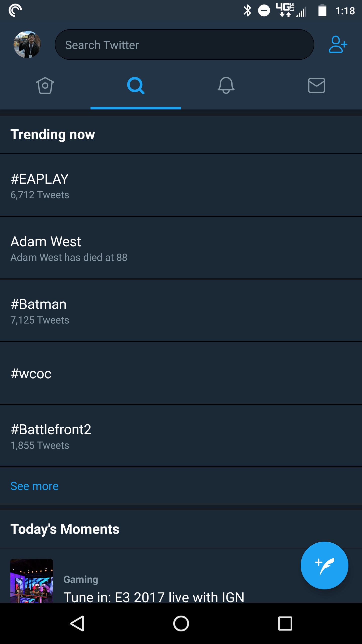Tap See more to expand trends
362x644 pixels.
[x=34, y=486]
